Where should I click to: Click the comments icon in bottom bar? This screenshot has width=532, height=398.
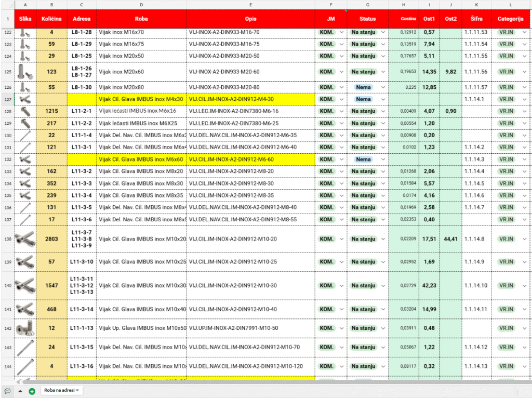[x=7, y=391]
